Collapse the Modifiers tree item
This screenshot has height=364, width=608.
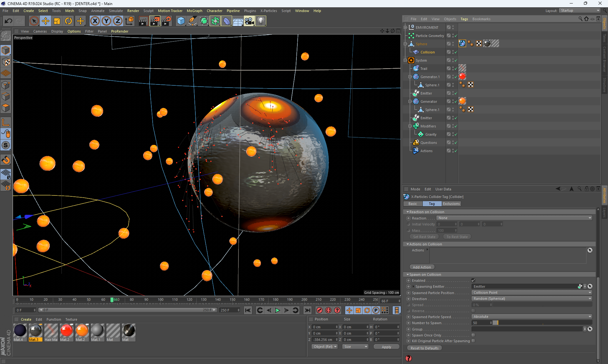point(410,126)
